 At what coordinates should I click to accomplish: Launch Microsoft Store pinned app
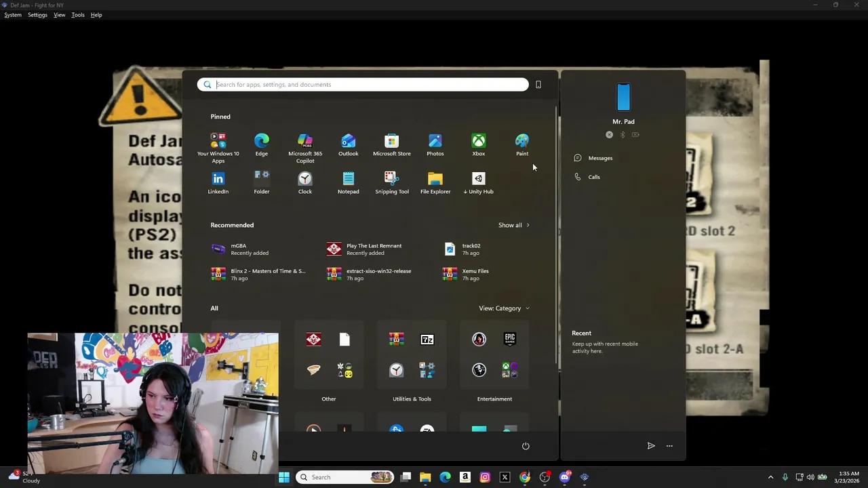392,146
